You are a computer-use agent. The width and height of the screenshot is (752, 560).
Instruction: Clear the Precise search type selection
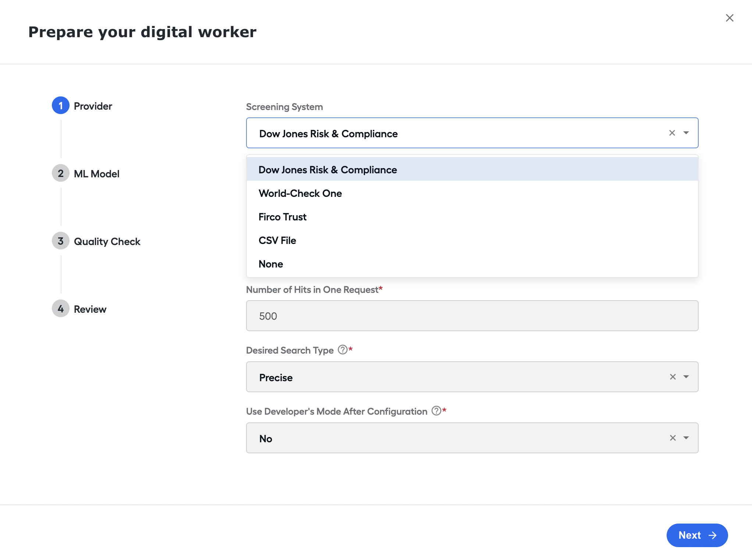tap(673, 377)
